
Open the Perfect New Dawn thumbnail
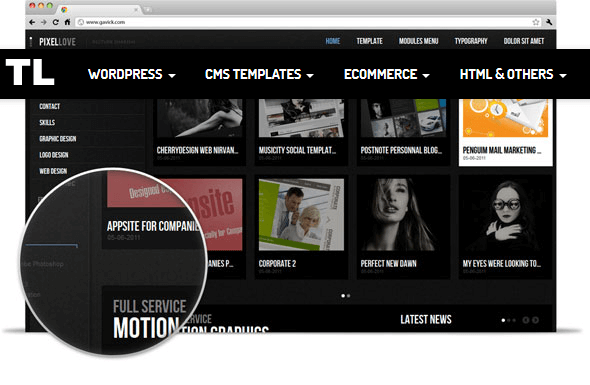(403, 215)
